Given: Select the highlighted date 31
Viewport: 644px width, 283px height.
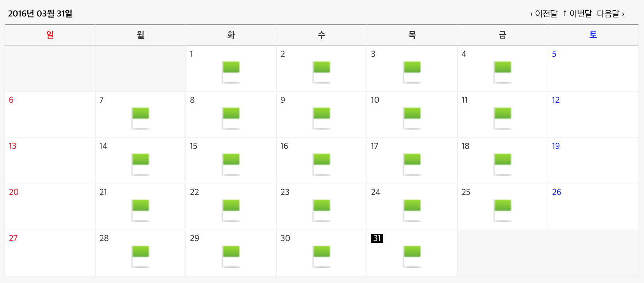Looking at the screenshot, I should (x=377, y=238).
